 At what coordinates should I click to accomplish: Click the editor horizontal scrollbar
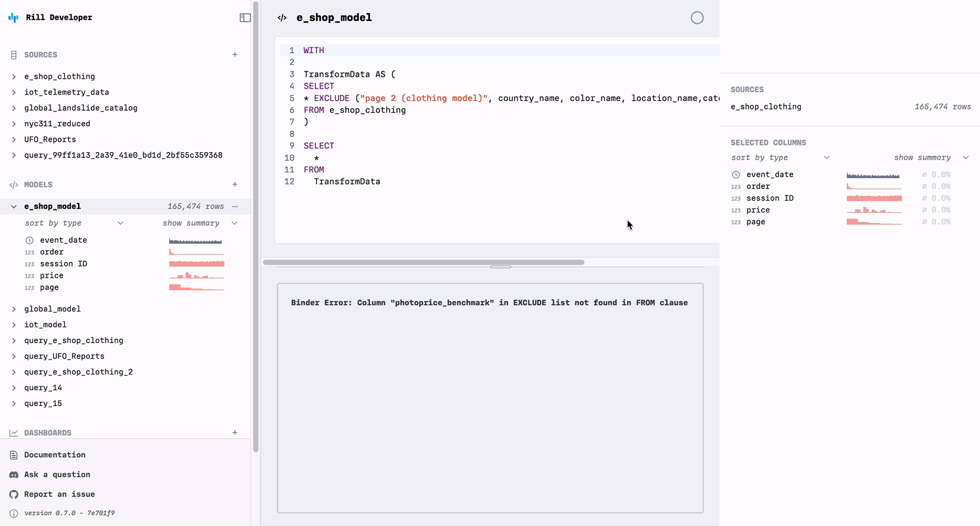coord(424,262)
